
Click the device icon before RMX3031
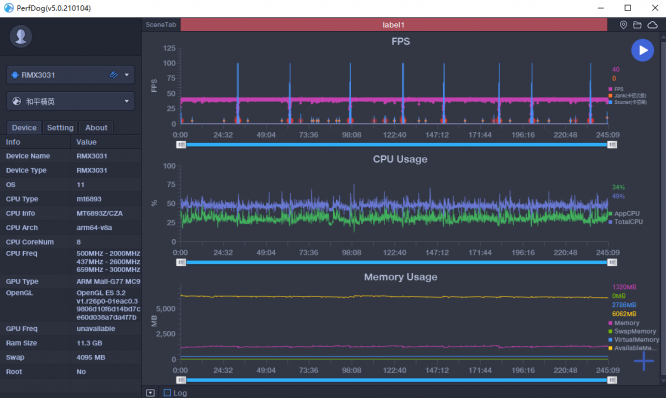pyautogui.click(x=15, y=75)
